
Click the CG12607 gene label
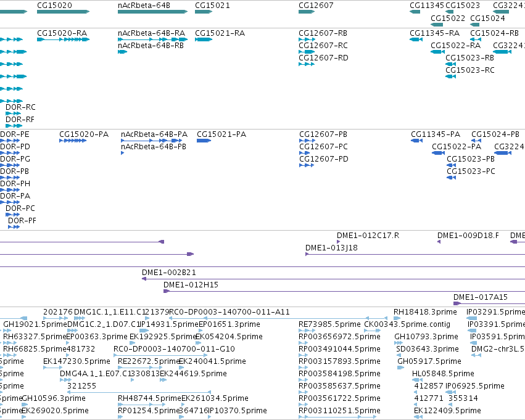click(316, 6)
